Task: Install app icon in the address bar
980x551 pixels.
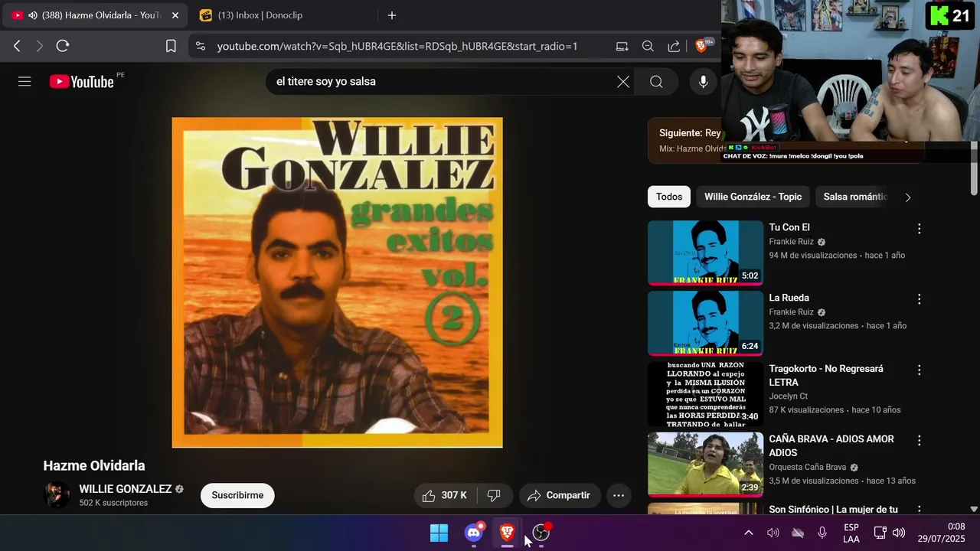Action: point(622,46)
